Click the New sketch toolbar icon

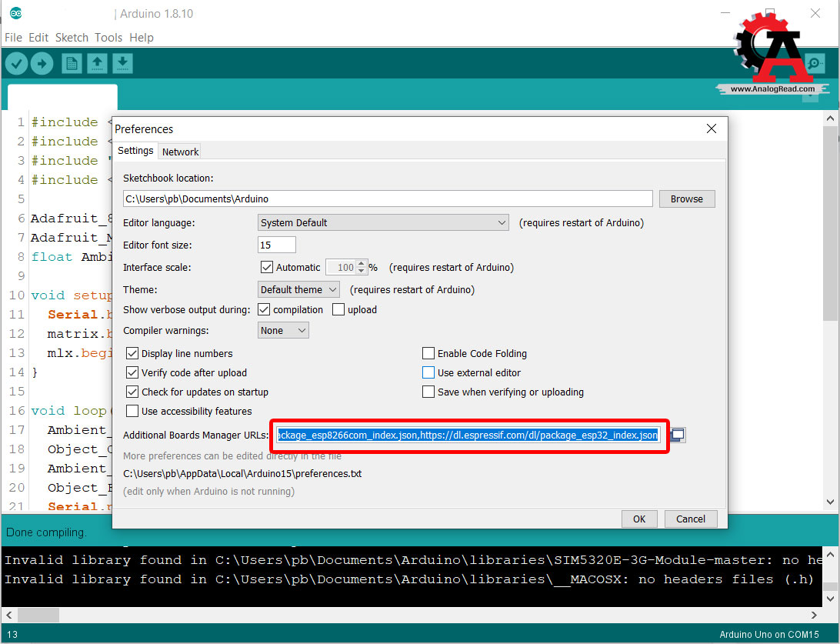coord(72,64)
